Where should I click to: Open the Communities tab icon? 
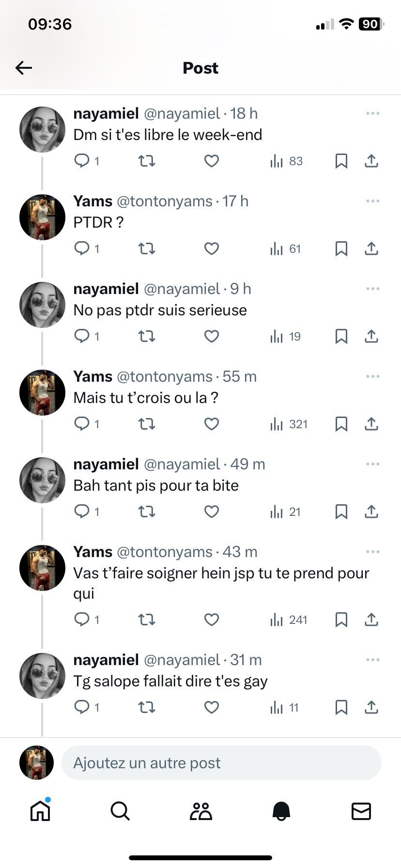pyautogui.click(x=200, y=810)
